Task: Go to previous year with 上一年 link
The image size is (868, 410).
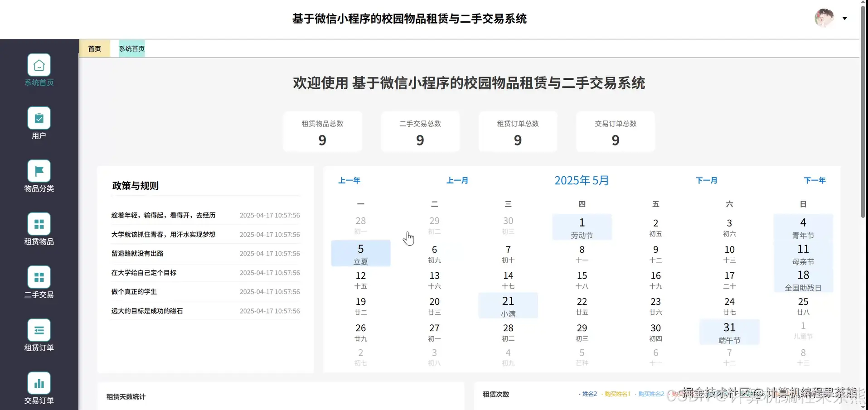Action: tap(349, 180)
